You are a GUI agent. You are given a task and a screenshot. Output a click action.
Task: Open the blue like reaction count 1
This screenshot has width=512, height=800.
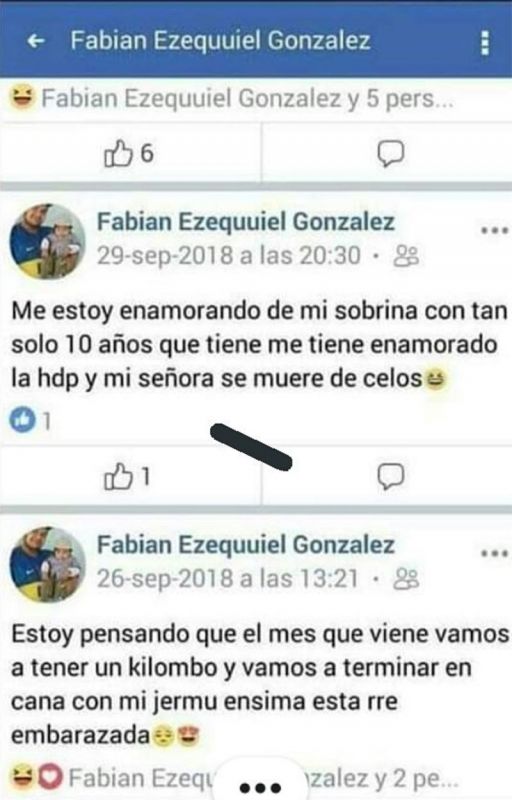point(30,421)
